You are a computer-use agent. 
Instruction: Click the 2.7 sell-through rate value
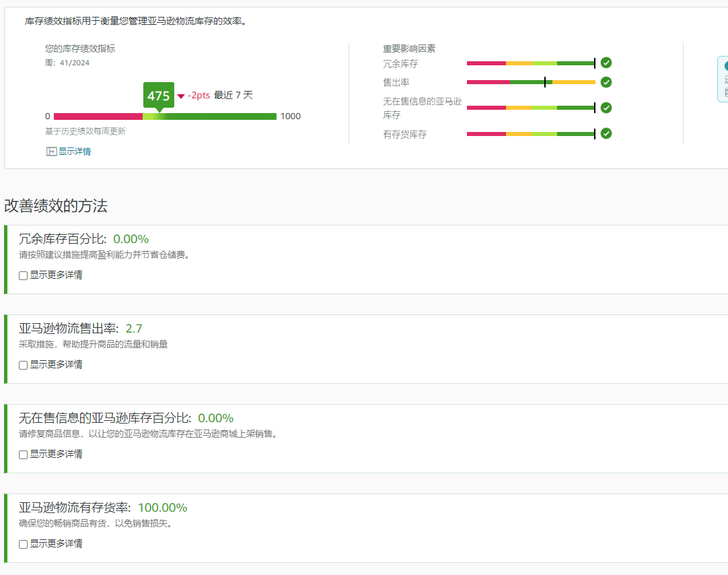point(134,329)
